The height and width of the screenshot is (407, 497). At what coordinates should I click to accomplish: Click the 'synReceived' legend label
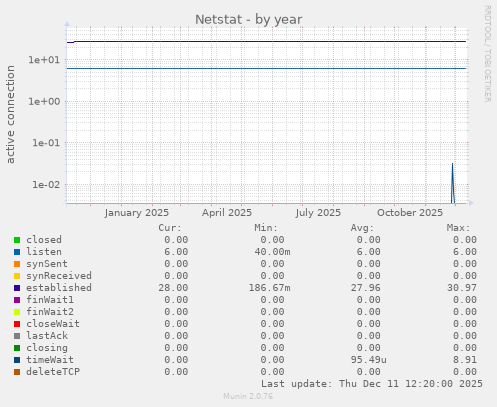59,276
